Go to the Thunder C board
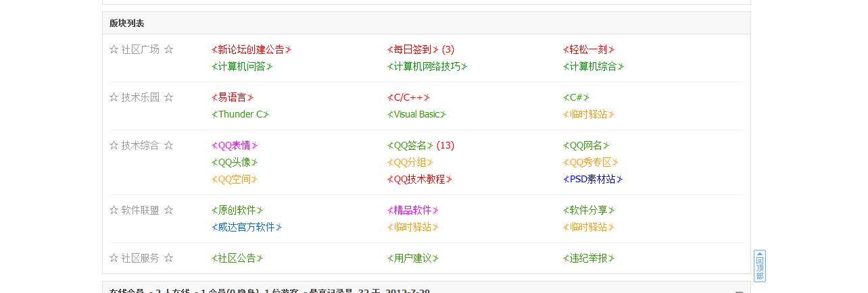This screenshot has width=868, height=293. pos(241,114)
